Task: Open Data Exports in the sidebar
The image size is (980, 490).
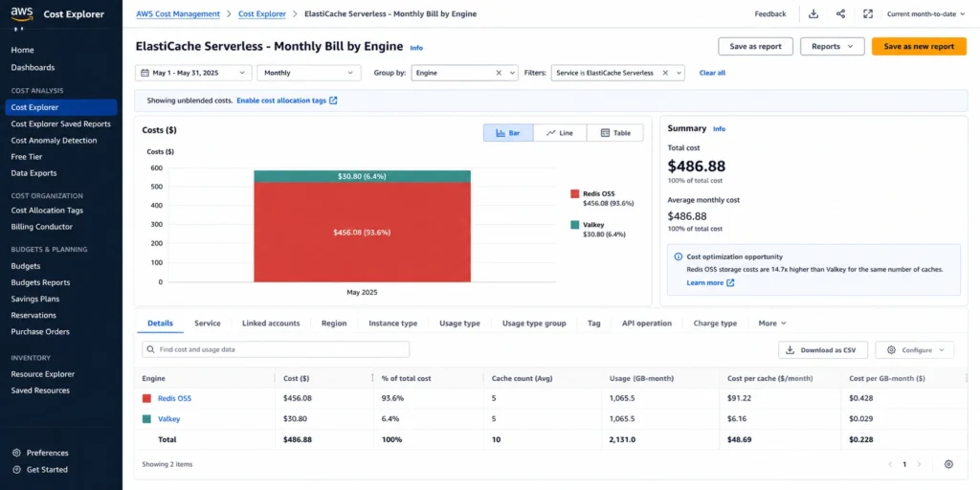Action: pyautogui.click(x=33, y=173)
